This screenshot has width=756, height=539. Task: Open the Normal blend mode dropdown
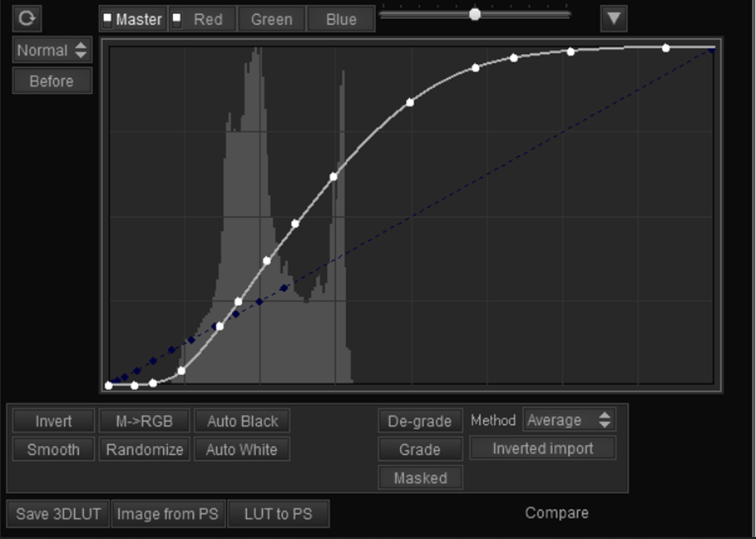click(x=52, y=50)
